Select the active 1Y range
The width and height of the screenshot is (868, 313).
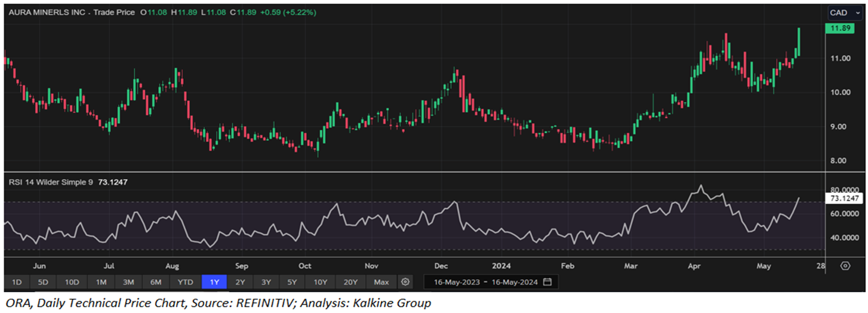[214, 281]
